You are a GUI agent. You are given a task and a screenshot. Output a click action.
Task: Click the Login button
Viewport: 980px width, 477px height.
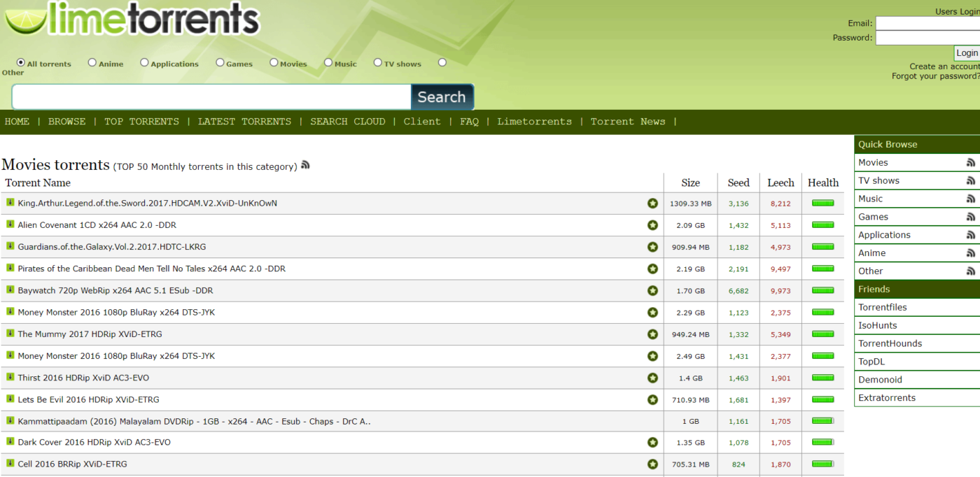(967, 53)
